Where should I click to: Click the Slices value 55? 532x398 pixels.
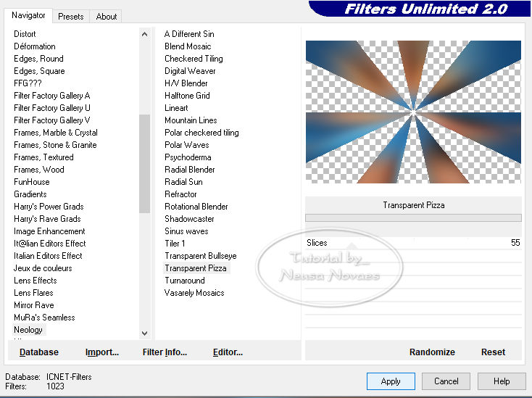click(515, 243)
